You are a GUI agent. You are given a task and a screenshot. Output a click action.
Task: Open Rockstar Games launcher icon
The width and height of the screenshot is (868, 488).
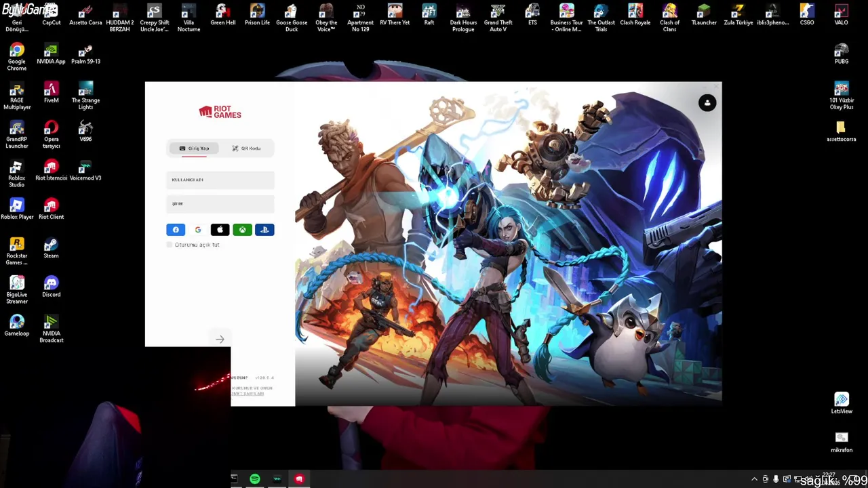17,251
